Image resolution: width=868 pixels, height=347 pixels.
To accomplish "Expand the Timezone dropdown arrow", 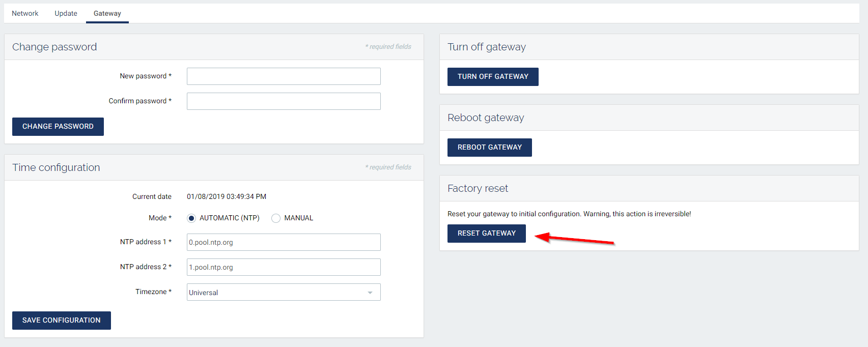I will [370, 293].
